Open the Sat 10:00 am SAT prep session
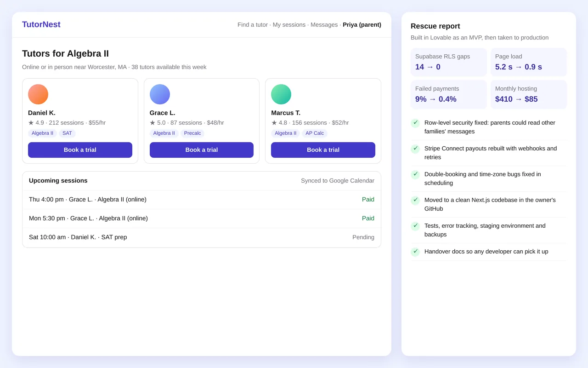The width and height of the screenshot is (588, 368). click(202, 237)
